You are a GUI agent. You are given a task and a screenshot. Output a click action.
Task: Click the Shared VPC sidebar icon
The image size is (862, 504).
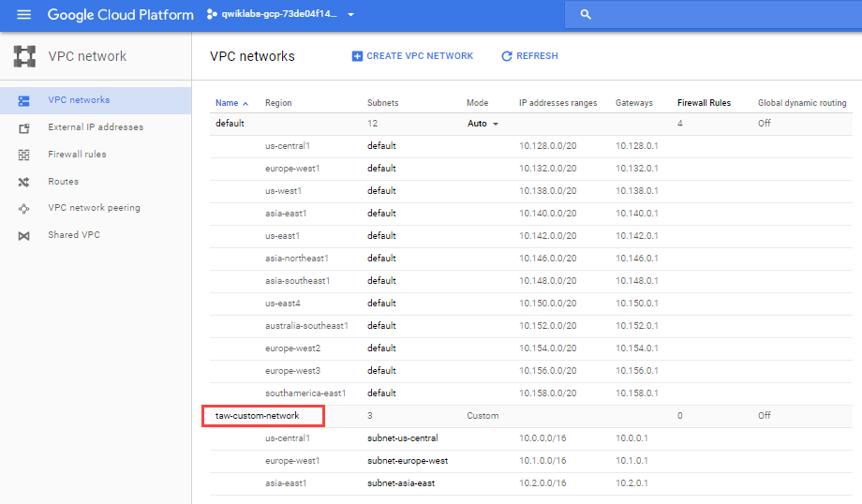(x=23, y=236)
